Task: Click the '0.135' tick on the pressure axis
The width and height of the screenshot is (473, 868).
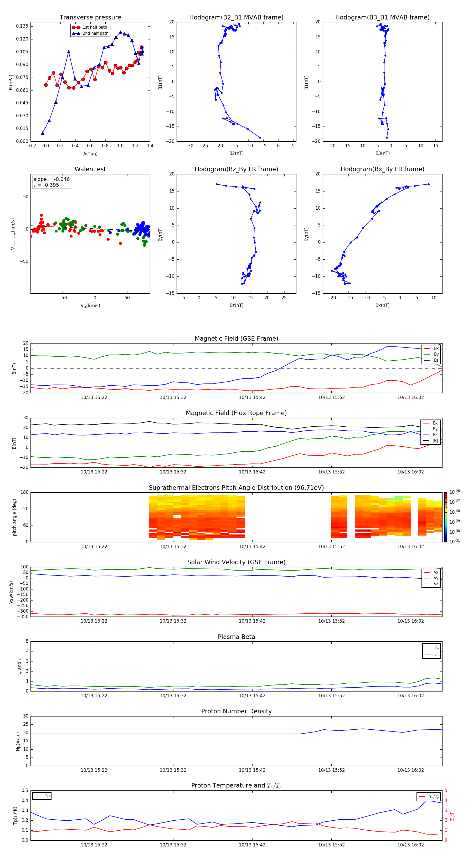Action: point(22,26)
